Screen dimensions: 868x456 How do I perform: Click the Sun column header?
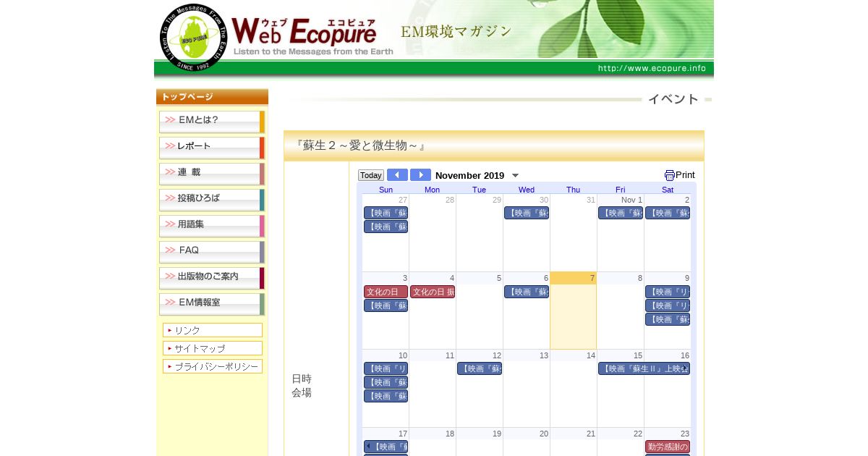tap(386, 190)
